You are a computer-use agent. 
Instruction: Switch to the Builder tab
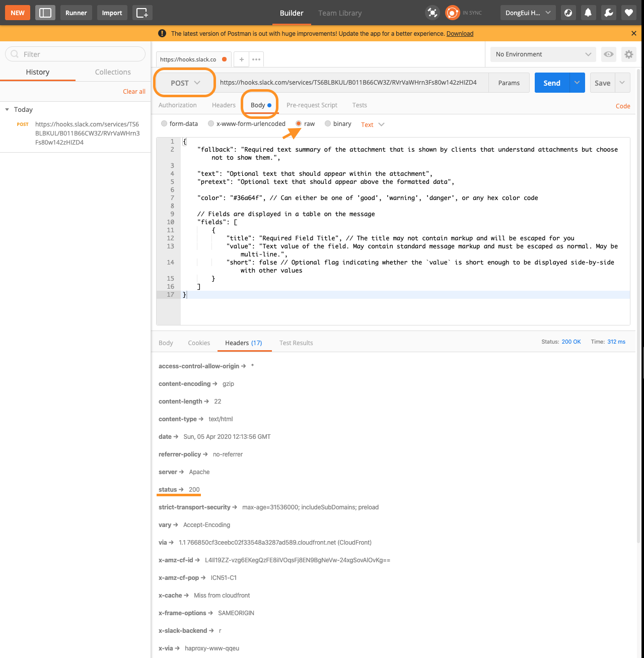292,13
